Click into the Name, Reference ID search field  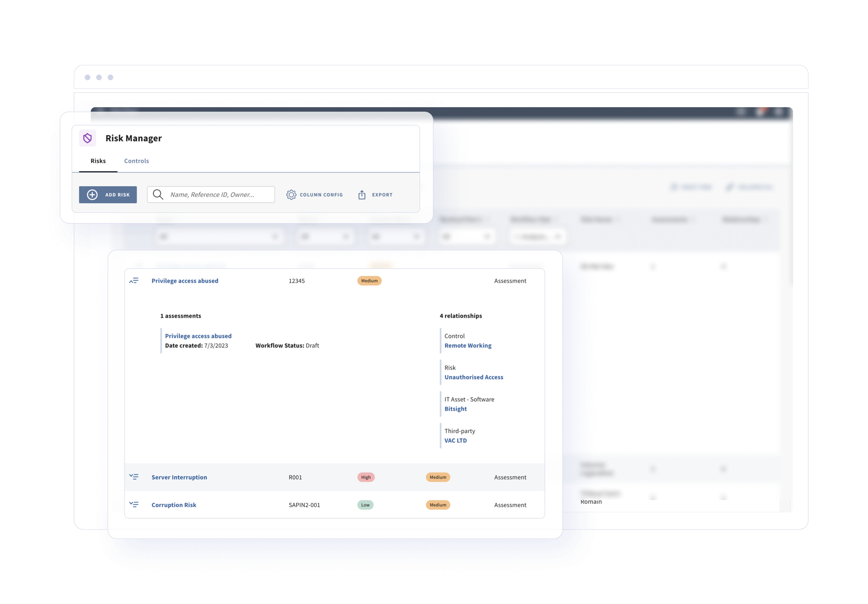click(219, 195)
